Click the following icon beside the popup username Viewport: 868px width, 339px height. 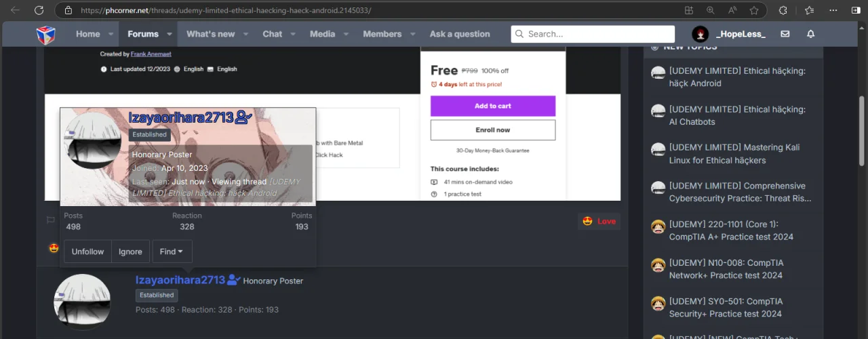(x=243, y=118)
